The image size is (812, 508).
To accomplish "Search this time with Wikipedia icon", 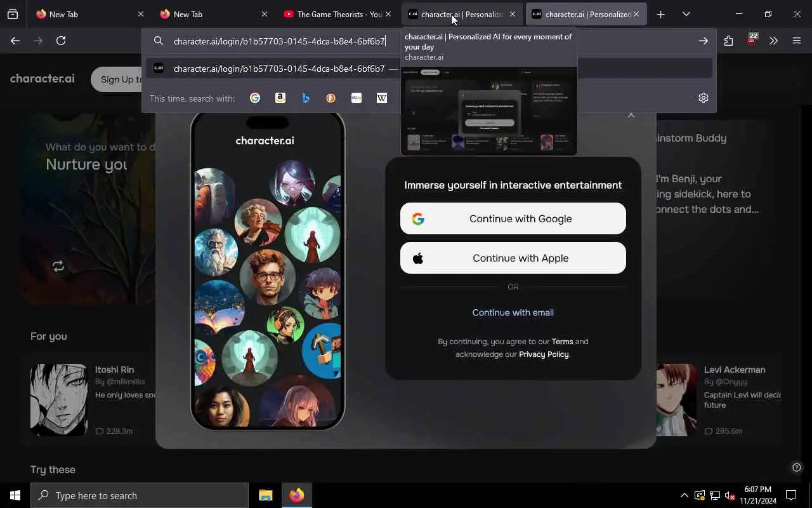I will pos(382,98).
